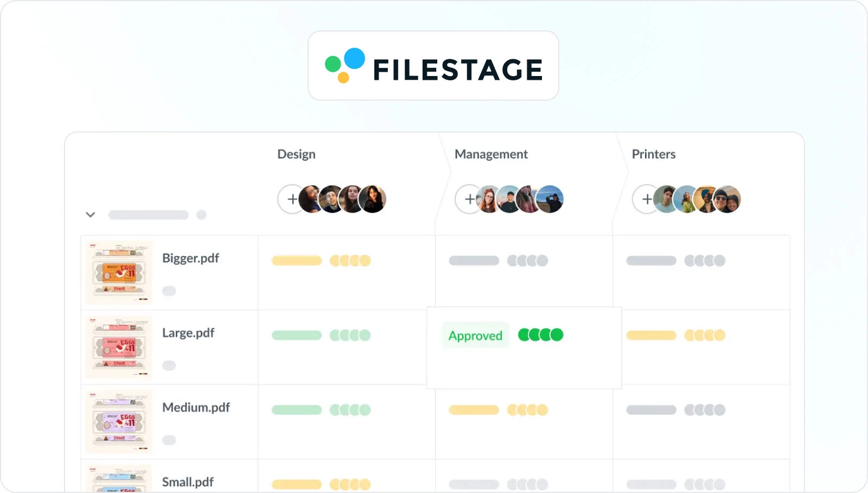Collapse the project row group with the chevron
Image resolution: width=868 pixels, height=493 pixels.
point(90,214)
